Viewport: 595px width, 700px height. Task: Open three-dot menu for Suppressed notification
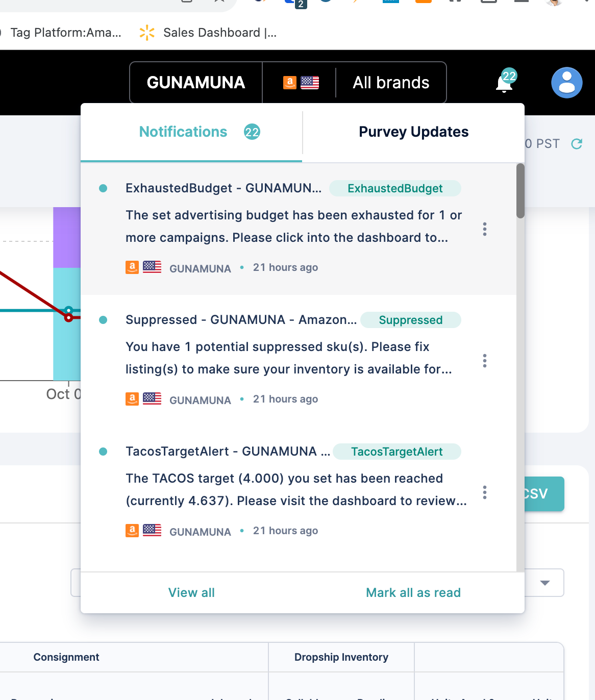(x=484, y=361)
